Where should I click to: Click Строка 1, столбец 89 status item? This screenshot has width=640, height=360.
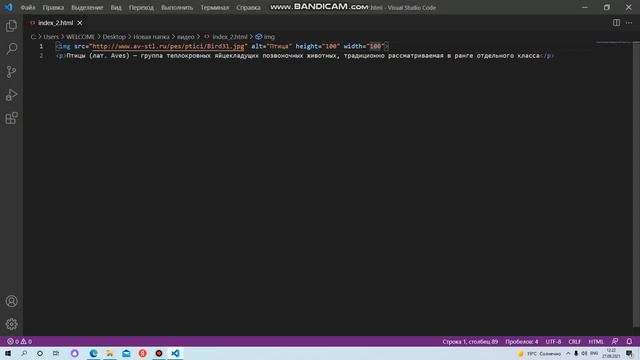[470, 341]
